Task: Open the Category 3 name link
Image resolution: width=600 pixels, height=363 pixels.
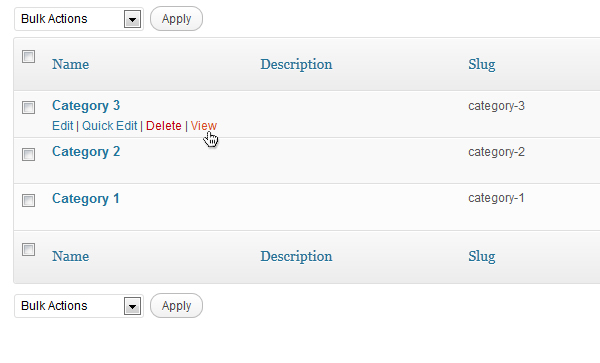Action: click(86, 106)
